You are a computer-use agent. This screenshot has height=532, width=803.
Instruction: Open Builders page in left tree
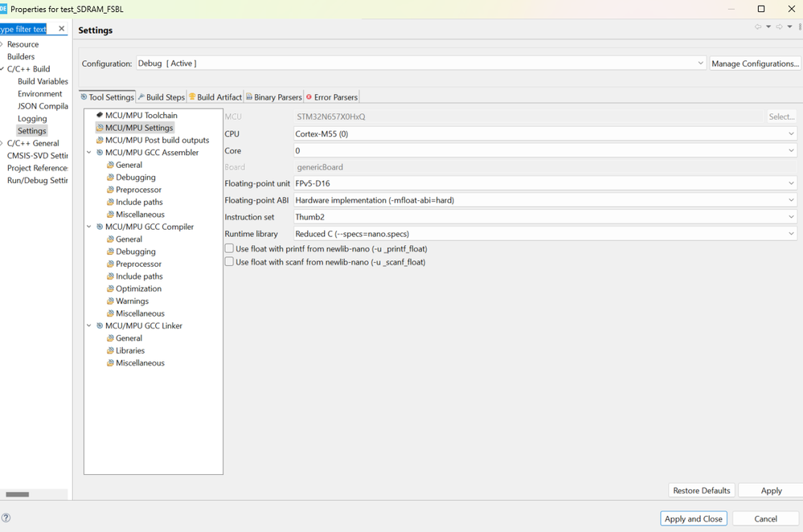point(21,56)
